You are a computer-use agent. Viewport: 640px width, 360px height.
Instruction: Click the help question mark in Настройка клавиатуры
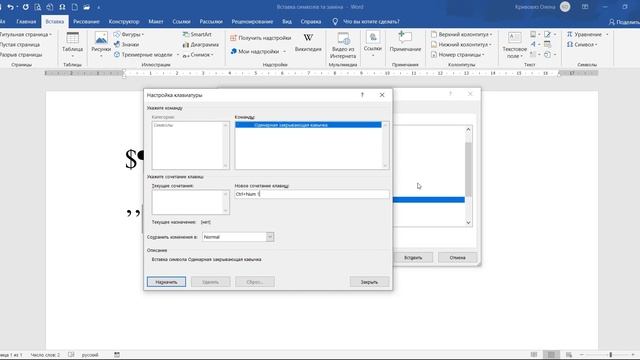(362, 95)
